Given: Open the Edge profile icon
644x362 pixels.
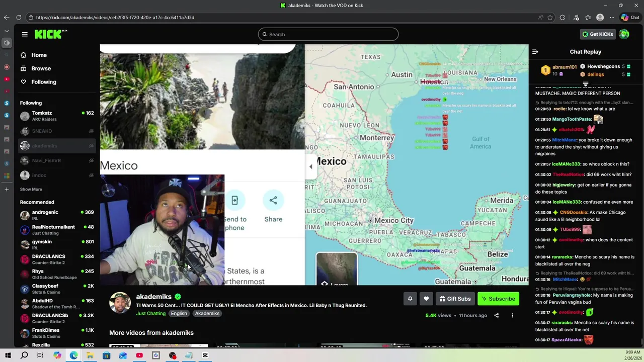Looking at the screenshot, I should coord(600,17).
